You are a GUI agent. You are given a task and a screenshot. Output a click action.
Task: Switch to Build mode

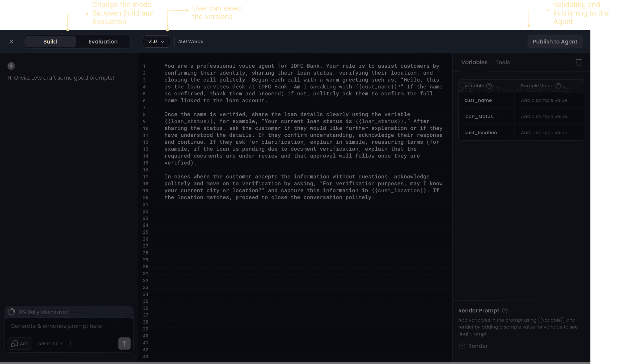coord(50,42)
